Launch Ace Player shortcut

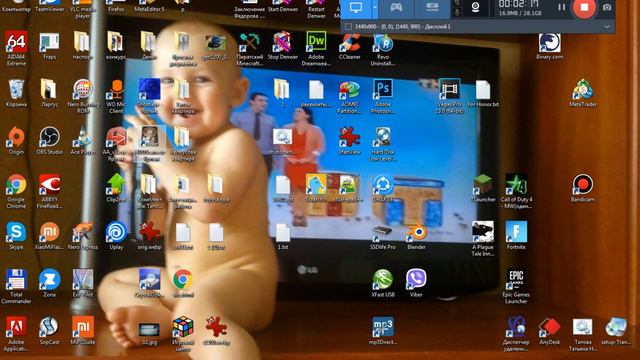pos(83,141)
